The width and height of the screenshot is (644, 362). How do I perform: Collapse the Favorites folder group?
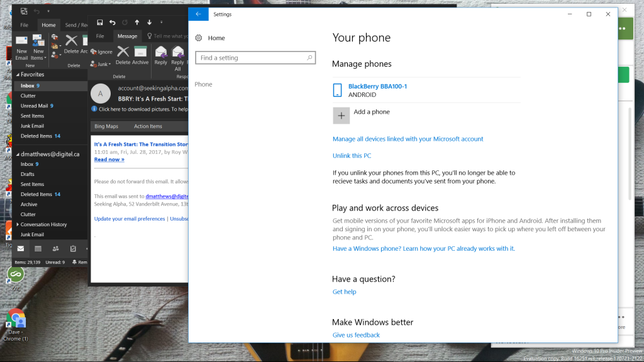pyautogui.click(x=18, y=75)
